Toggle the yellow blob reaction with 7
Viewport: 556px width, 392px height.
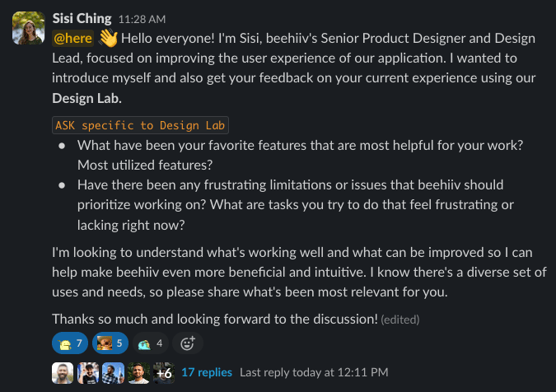[x=70, y=343]
